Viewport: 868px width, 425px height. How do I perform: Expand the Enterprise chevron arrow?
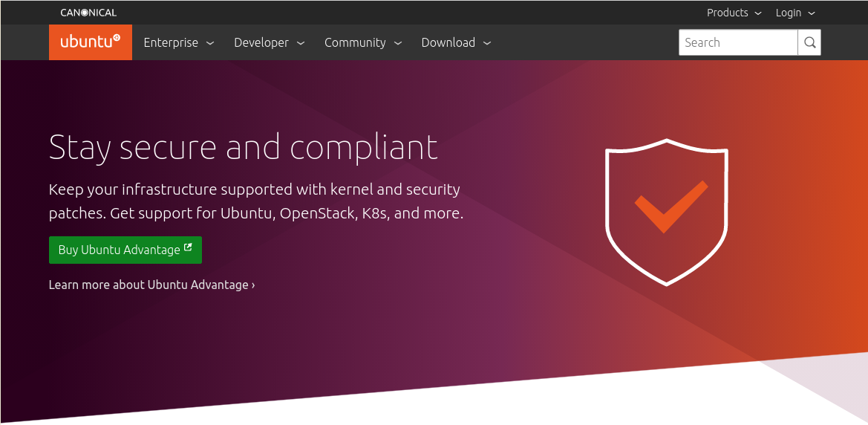coord(210,43)
